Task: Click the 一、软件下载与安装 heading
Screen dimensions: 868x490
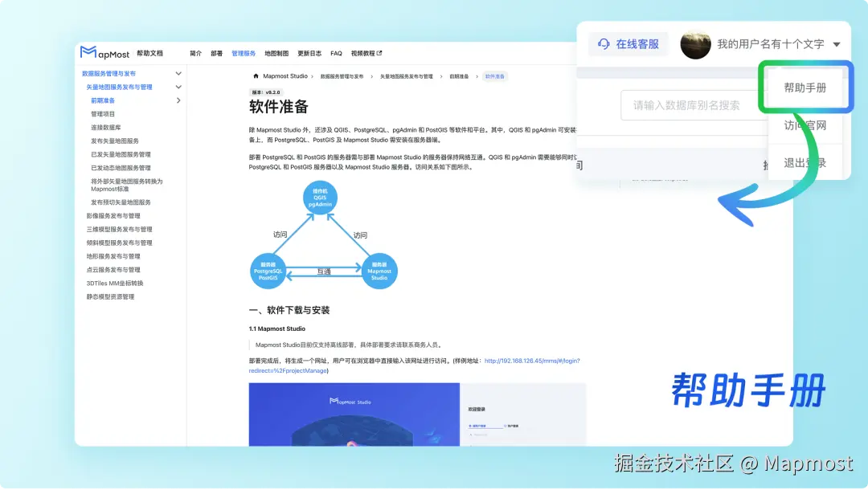Action: tap(289, 311)
